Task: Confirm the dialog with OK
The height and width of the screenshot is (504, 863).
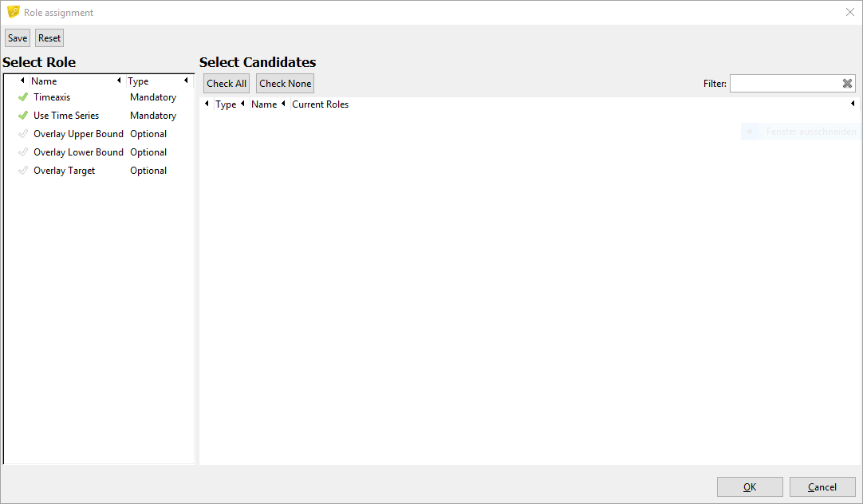Action: point(750,487)
